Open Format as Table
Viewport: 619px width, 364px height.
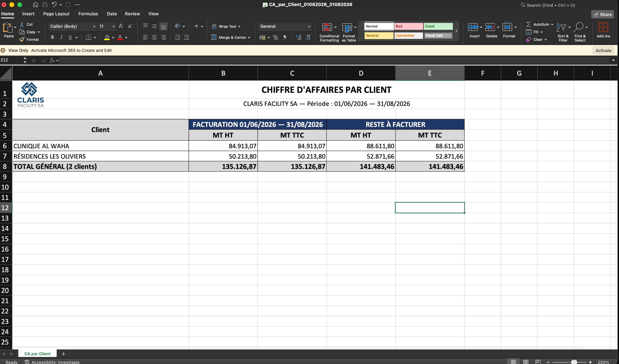point(349,32)
